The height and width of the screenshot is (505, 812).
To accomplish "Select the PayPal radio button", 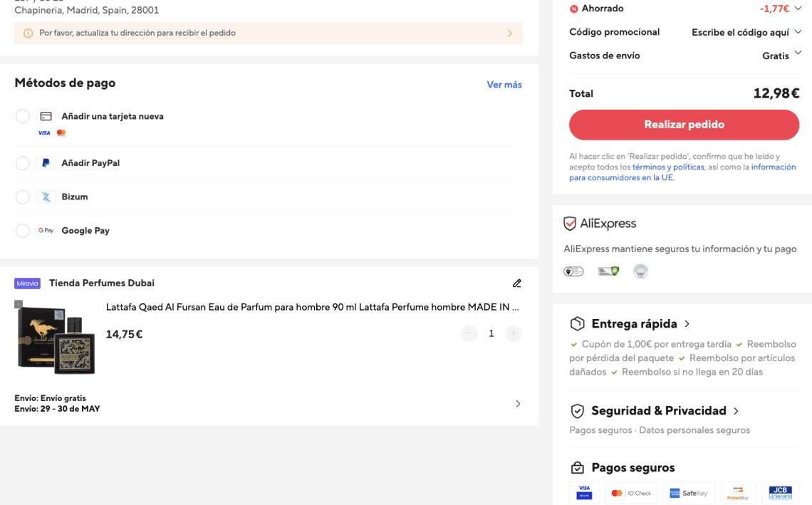I will [x=22, y=163].
